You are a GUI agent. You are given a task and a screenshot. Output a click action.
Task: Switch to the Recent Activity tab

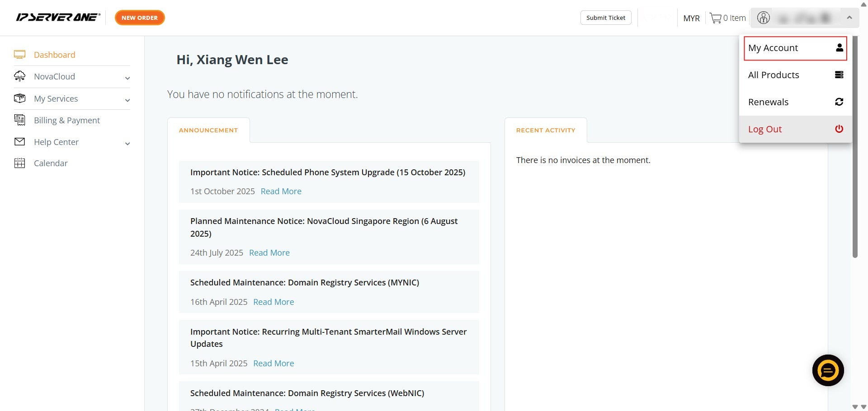pyautogui.click(x=546, y=130)
